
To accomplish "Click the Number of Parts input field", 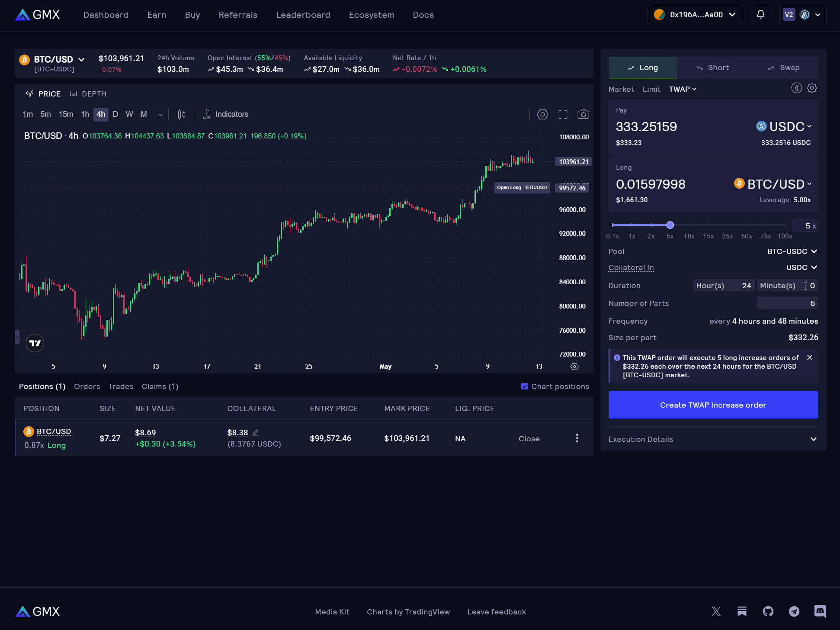I will coord(787,303).
